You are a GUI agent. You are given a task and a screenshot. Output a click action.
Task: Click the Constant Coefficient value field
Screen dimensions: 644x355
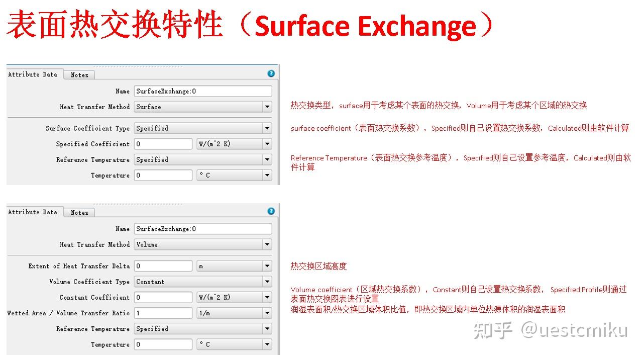[163, 297]
